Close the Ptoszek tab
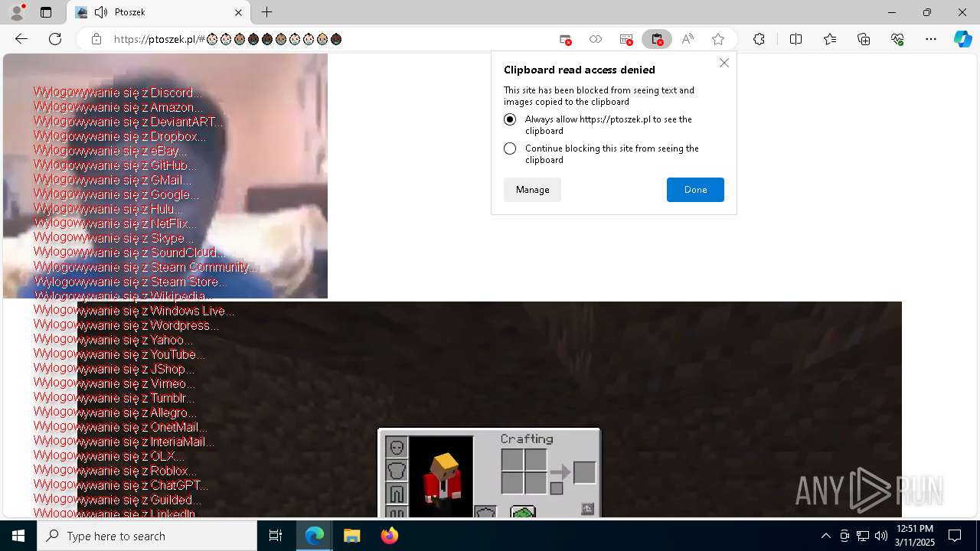 (238, 12)
